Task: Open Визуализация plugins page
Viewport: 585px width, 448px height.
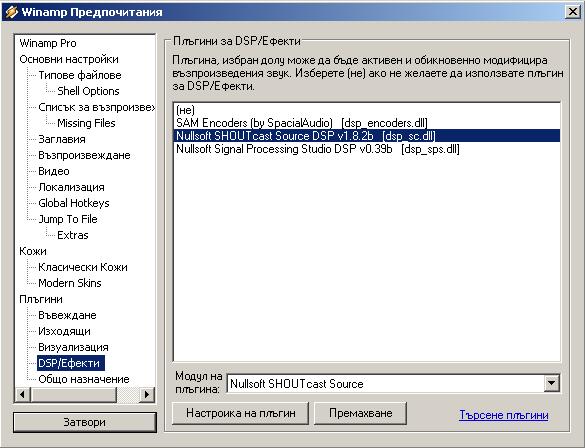Action: click(x=73, y=348)
